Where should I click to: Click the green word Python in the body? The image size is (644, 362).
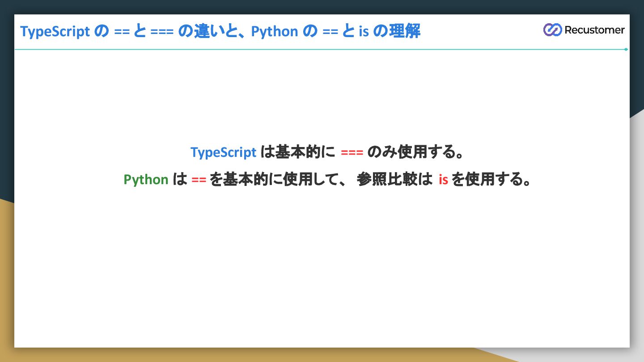pos(146,180)
